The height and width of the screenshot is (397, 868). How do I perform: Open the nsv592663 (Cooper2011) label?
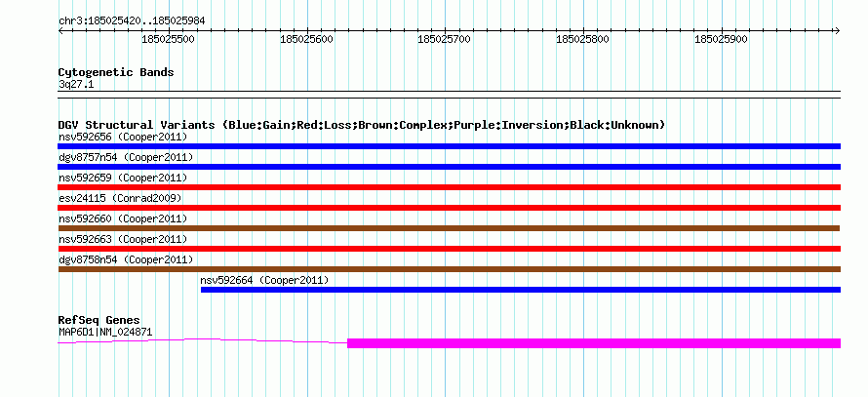(x=123, y=239)
